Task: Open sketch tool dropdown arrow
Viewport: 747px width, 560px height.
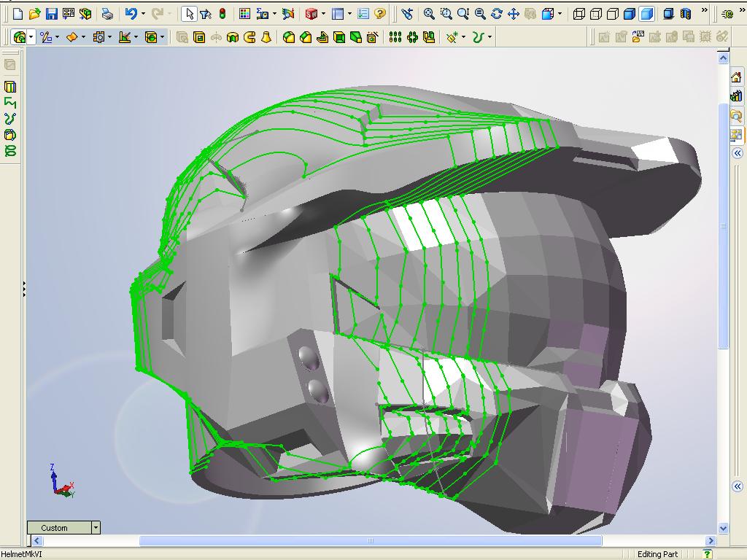Action: (57, 36)
